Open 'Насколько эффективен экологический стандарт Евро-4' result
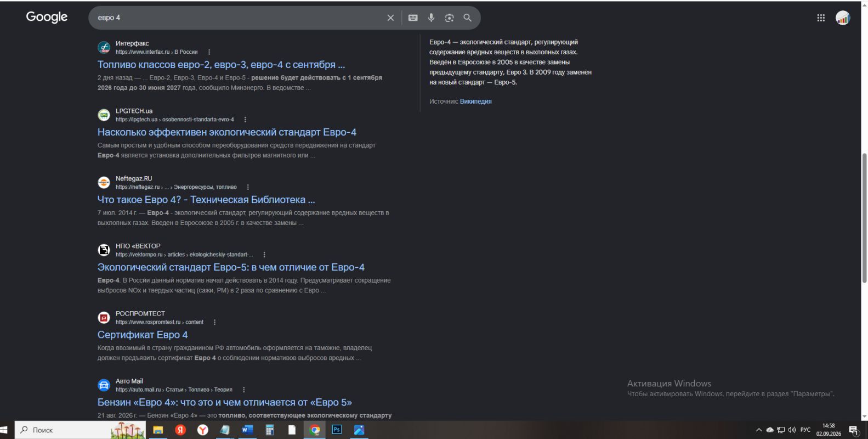The width and height of the screenshot is (868, 439). (x=227, y=132)
